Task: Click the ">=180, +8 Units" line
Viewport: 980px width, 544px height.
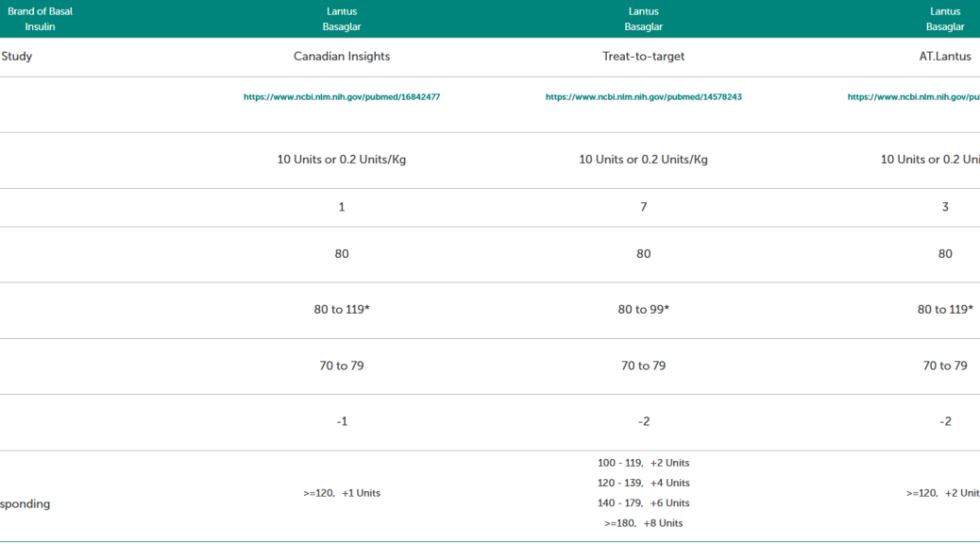Action: [x=643, y=523]
